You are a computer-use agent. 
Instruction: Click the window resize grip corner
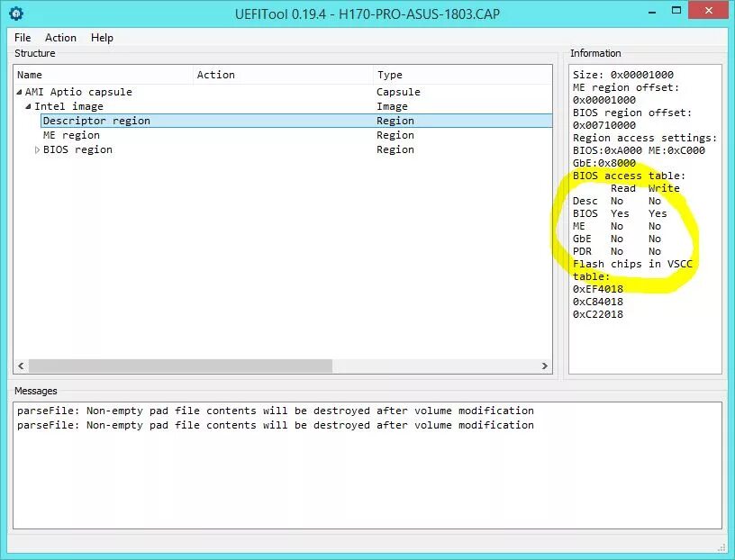tap(721, 546)
